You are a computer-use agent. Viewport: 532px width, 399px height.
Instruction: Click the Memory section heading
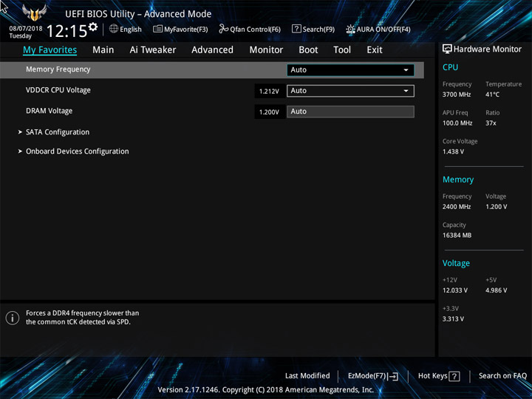[x=458, y=180]
